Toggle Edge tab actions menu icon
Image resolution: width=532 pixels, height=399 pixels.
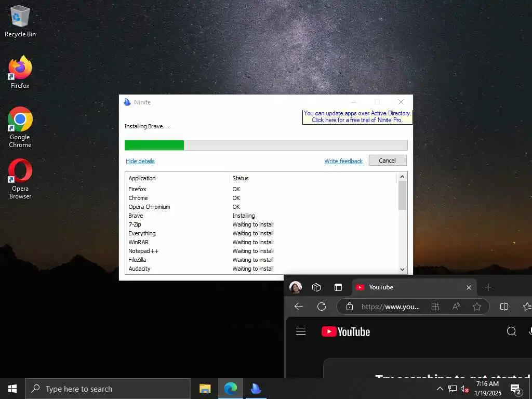[338, 287]
